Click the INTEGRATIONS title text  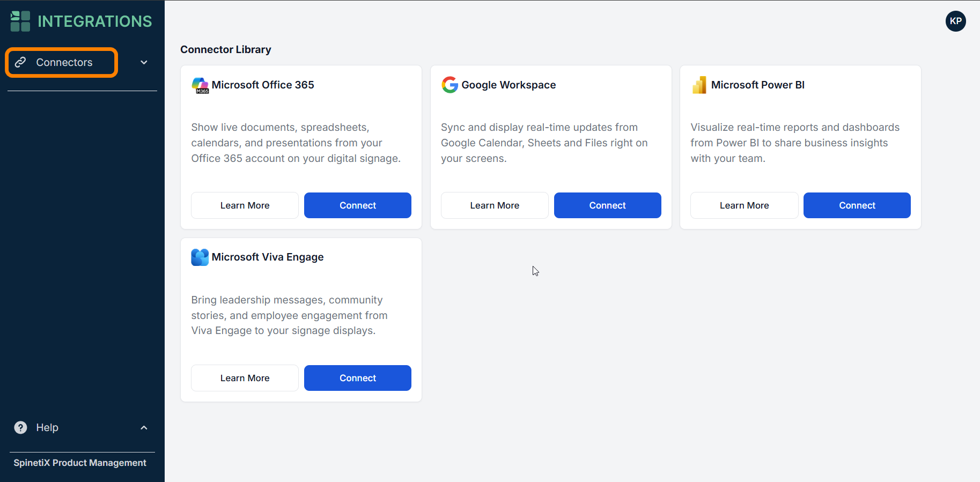(x=95, y=21)
